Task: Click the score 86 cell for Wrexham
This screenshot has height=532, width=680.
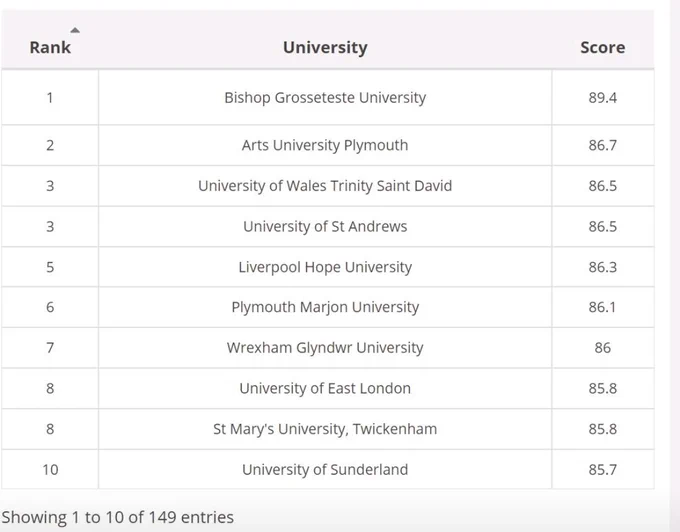Action: click(603, 348)
